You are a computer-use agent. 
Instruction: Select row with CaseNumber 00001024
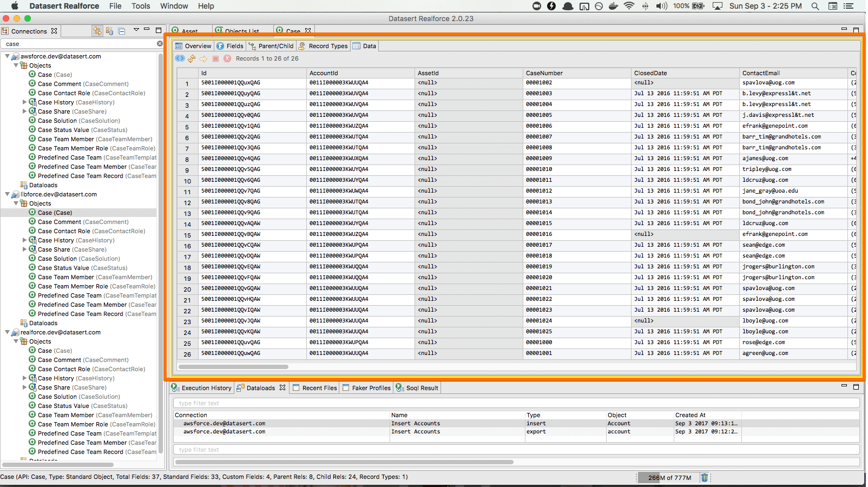coord(517,321)
